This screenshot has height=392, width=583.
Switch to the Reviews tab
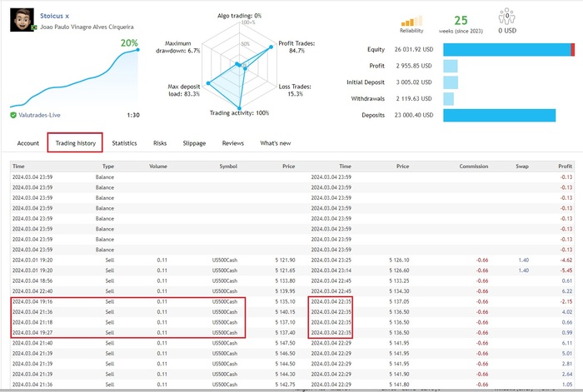(x=233, y=143)
